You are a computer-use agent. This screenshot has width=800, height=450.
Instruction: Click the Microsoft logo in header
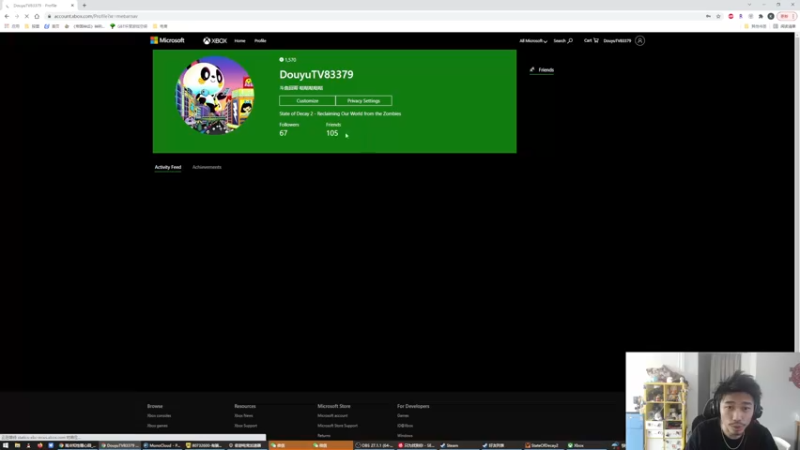[x=167, y=40]
